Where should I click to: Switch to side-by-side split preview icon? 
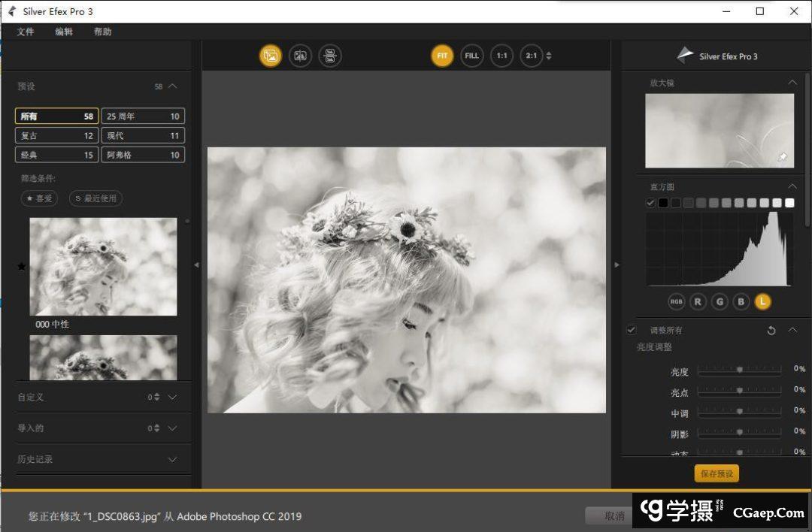coord(300,56)
